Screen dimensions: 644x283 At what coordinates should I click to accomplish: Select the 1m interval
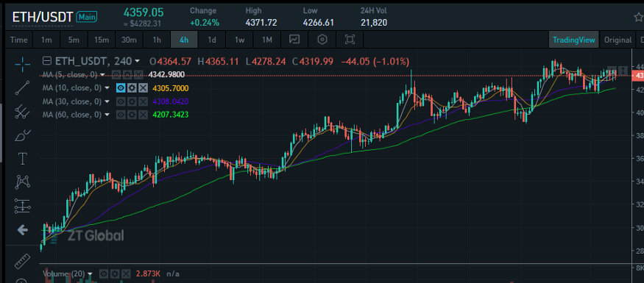click(x=46, y=40)
